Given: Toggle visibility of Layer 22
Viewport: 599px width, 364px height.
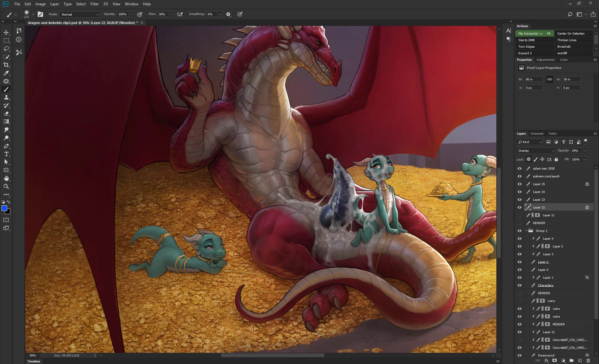Looking at the screenshot, I should 519,207.
